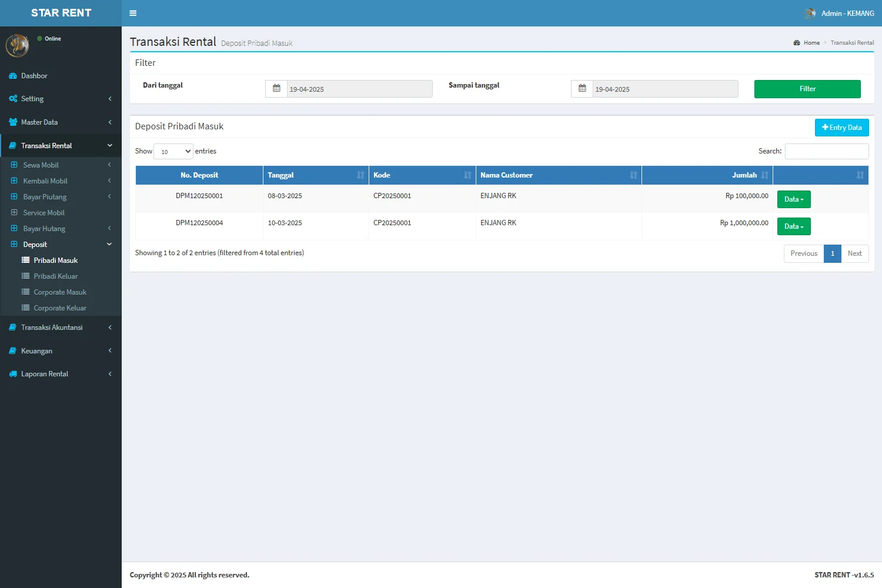Sort by the No. Deposit header
The image size is (882, 588).
tap(199, 175)
